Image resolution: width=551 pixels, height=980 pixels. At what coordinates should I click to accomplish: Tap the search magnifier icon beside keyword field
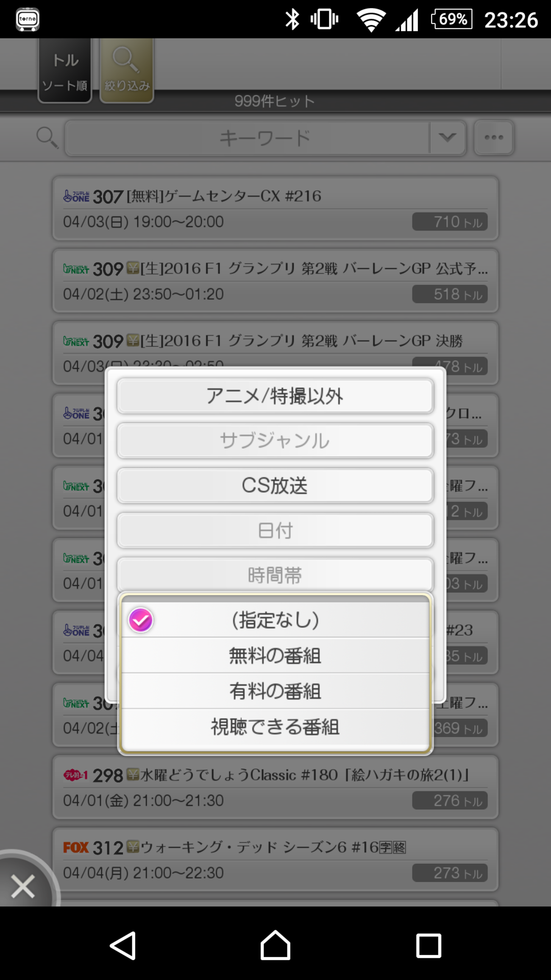coord(47,138)
